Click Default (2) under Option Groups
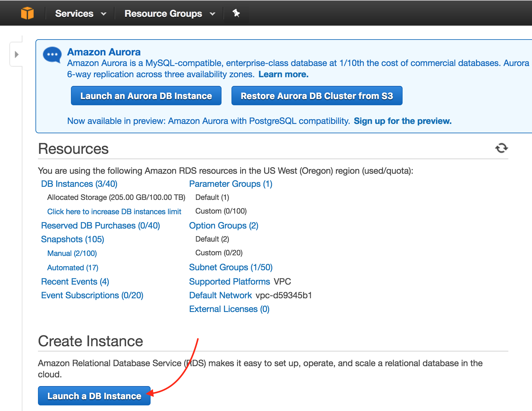Screen dimensions: 532x411 coord(212,239)
